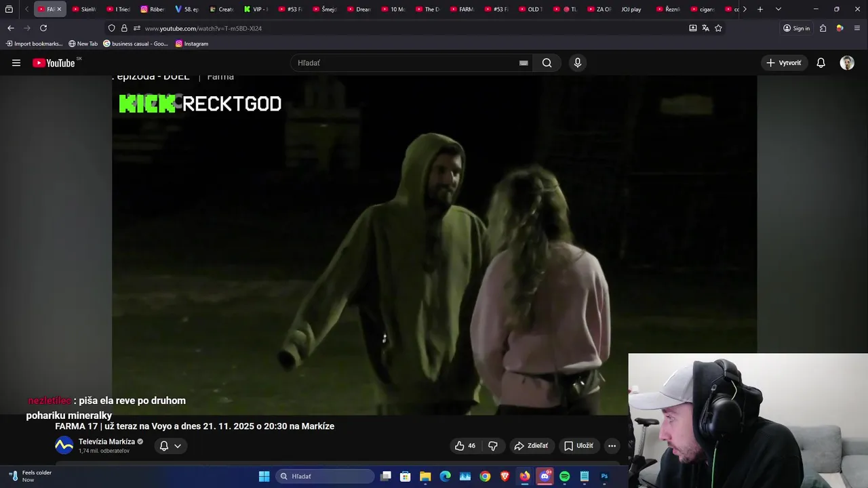
Task: Click the Vytvoriť create button
Action: pos(784,63)
